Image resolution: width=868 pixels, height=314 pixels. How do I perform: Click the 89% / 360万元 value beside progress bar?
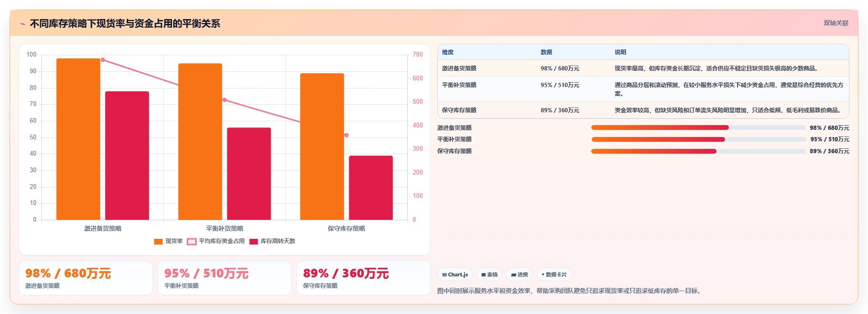click(x=829, y=151)
